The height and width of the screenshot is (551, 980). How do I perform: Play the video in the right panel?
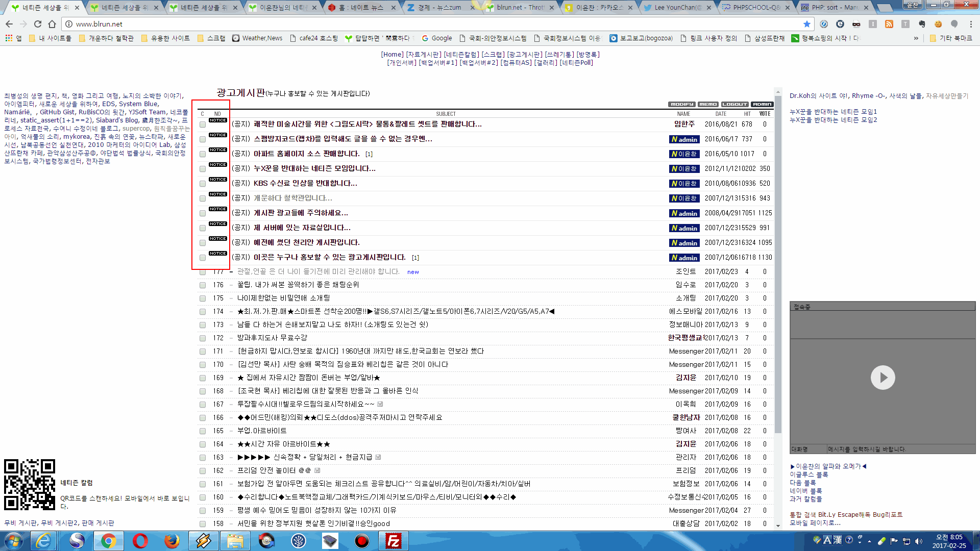pos(883,378)
